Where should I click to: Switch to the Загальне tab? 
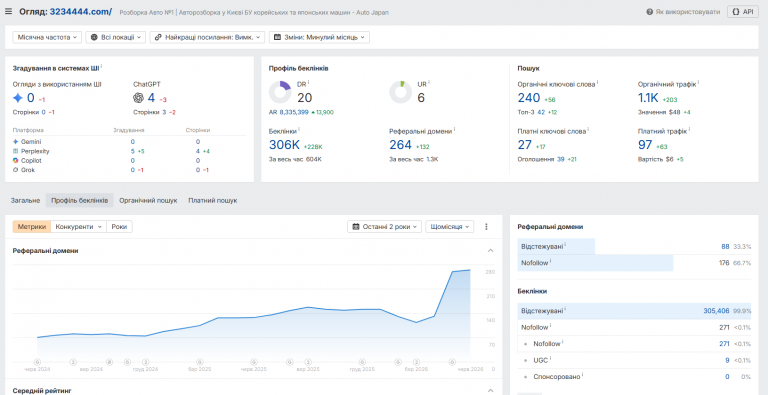pyautogui.click(x=25, y=200)
